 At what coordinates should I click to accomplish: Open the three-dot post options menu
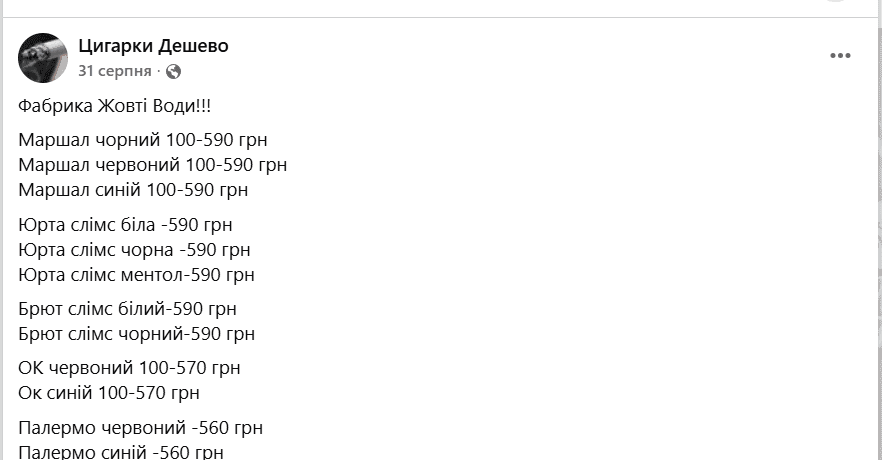coord(840,56)
